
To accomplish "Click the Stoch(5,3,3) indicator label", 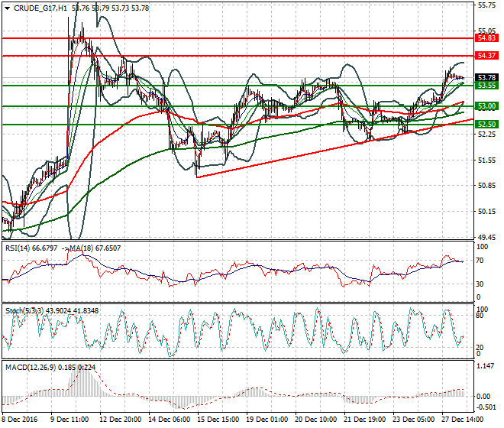I will pos(24,310).
